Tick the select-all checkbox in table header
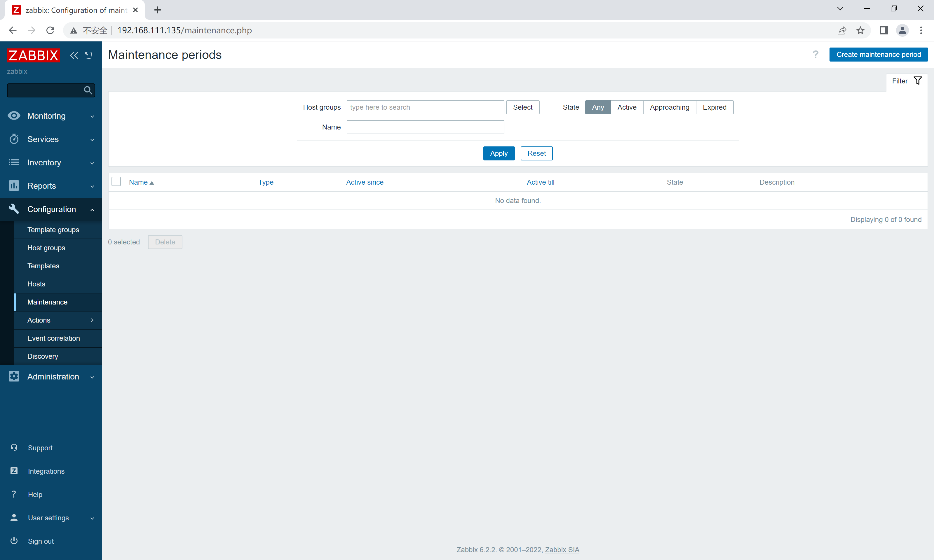The width and height of the screenshot is (934, 560). tap(116, 181)
